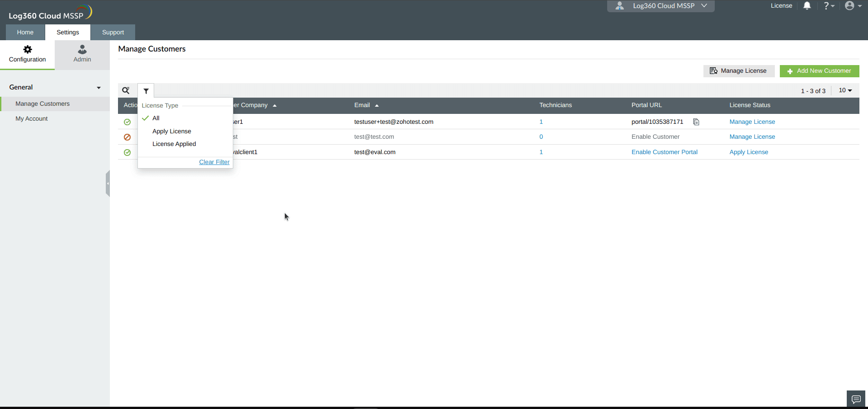Image resolution: width=868 pixels, height=409 pixels.
Task: Open the help question mark menu
Action: pos(829,6)
